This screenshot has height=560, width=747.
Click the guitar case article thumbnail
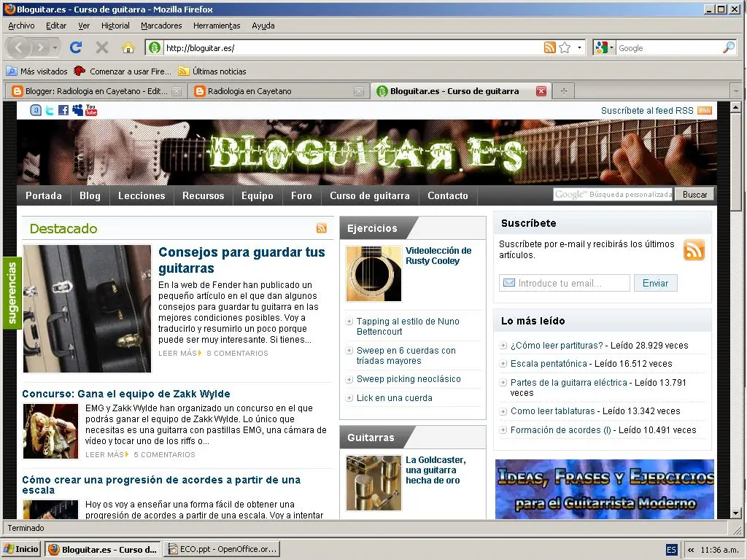point(88,308)
